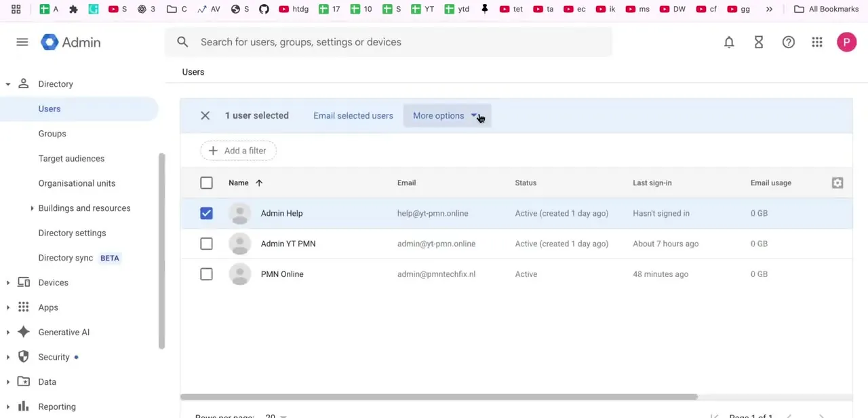The width and height of the screenshot is (868, 418).
Task: Expand the Security section arrow
Action: (x=8, y=357)
